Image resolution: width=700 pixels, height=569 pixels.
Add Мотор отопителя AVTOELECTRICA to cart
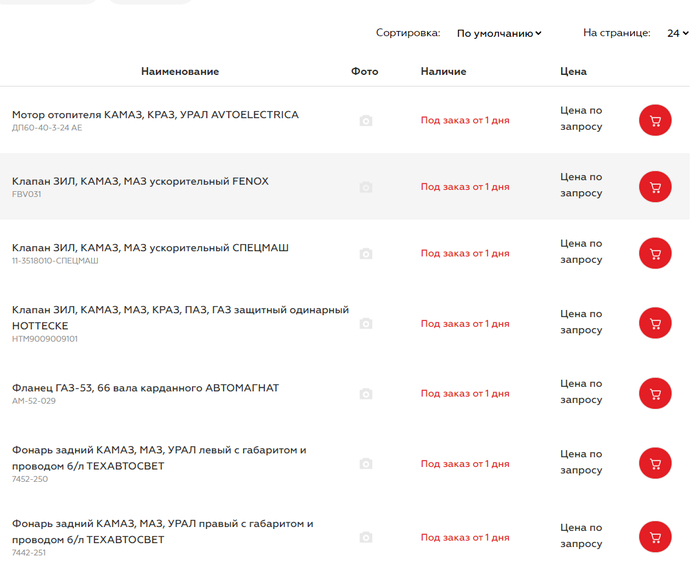click(x=655, y=121)
